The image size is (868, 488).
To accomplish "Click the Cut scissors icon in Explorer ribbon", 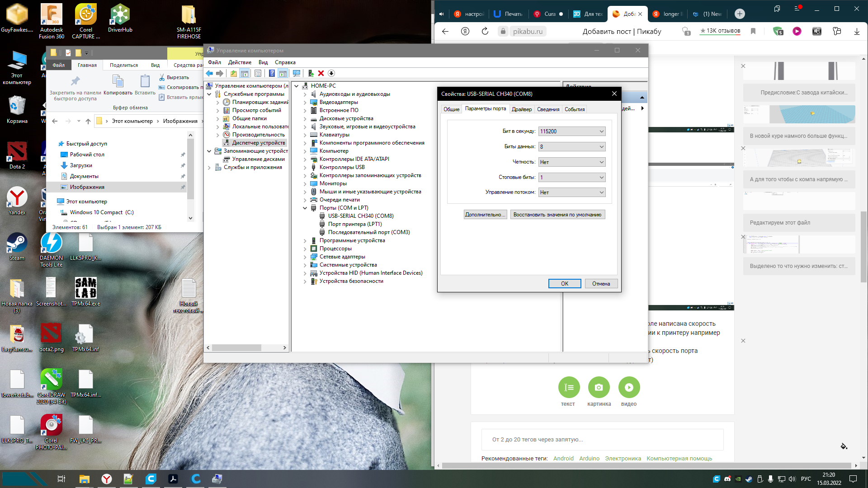I will tap(162, 77).
